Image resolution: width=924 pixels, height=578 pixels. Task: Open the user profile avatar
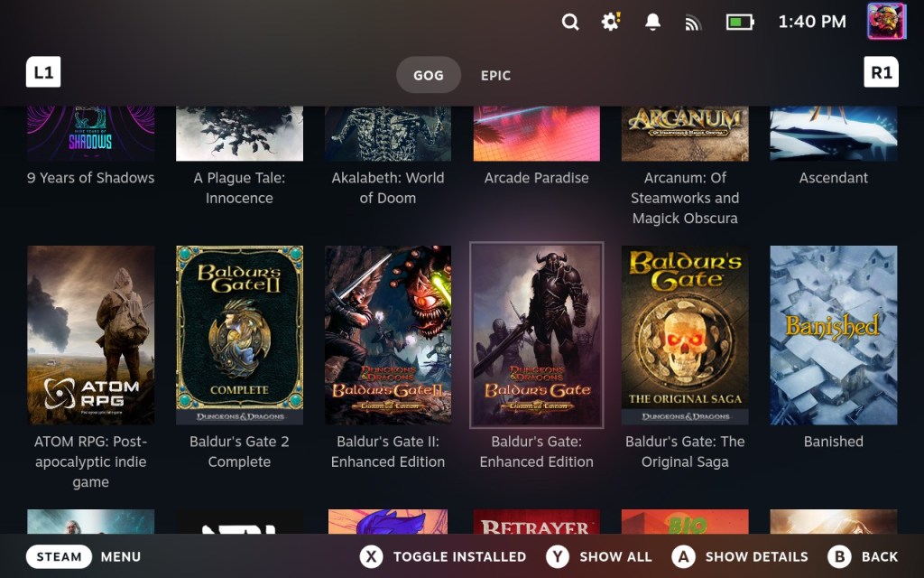pos(885,22)
